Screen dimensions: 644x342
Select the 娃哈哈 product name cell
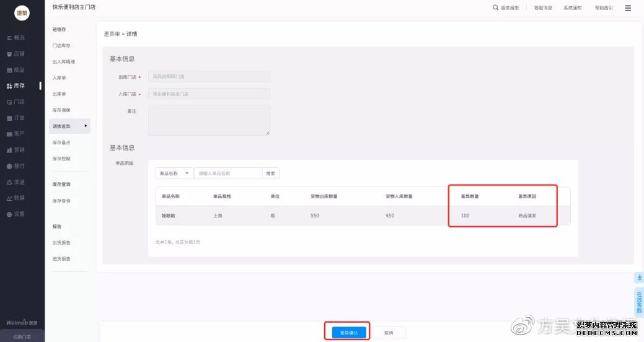[168, 216]
